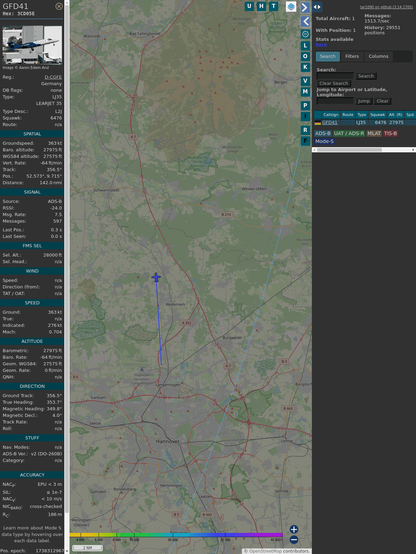Sort table by Alt. (ft) column
Image resolution: width=416 pixels, height=554 pixels.
[396, 115]
